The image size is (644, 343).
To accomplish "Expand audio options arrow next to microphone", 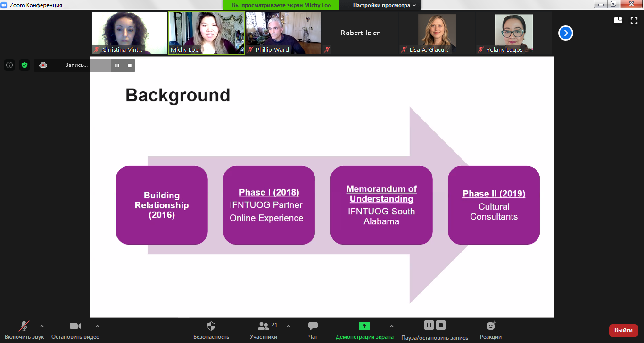I will [42, 326].
